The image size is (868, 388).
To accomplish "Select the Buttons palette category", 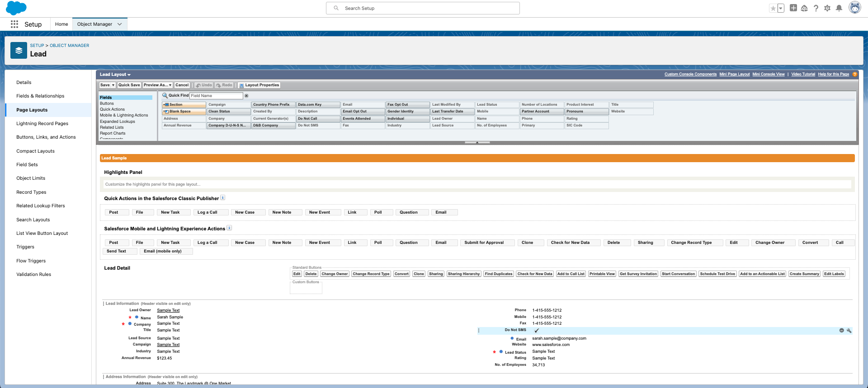I will pos(107,104).
